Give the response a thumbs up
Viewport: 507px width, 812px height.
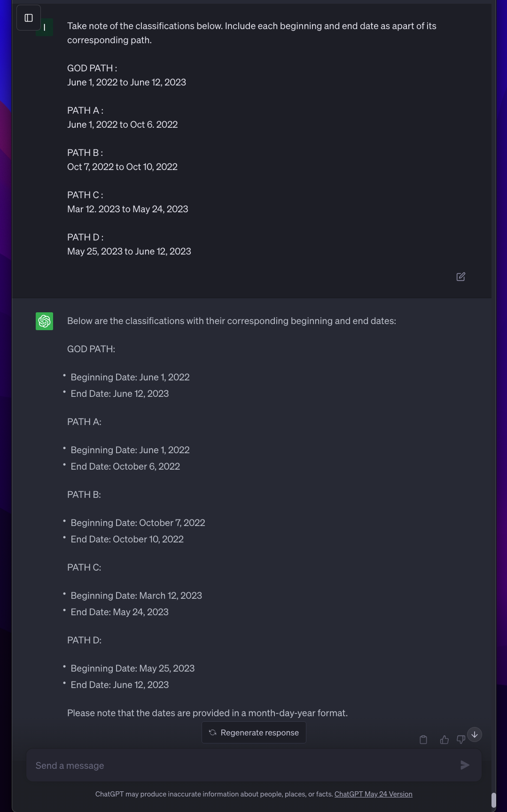click(444, 740)
